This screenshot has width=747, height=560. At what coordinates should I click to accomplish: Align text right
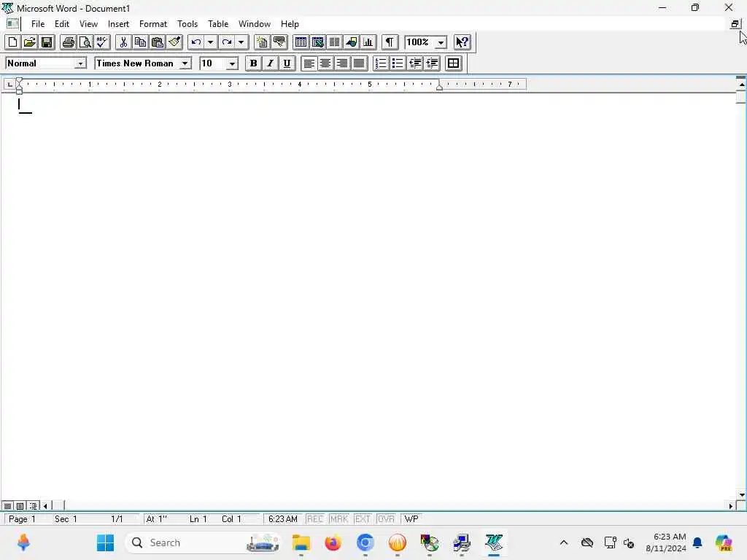342,63
